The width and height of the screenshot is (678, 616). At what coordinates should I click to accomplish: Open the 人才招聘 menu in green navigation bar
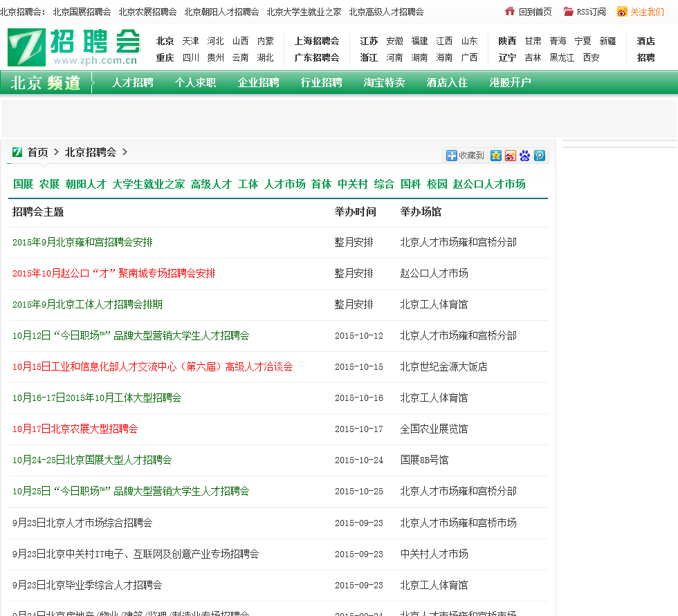pyautogui.click(x=133, y=83)
